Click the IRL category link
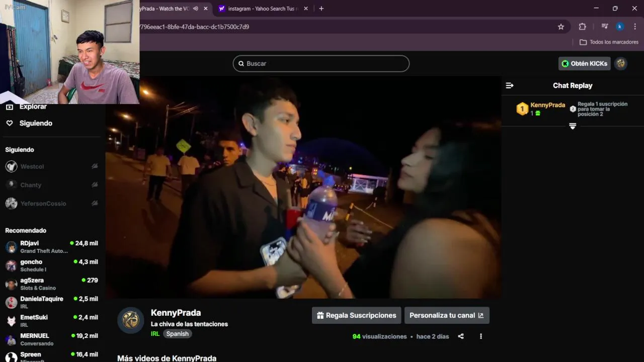Image resolution: width=644 pixels, height=362 pixels. [155, 334]
